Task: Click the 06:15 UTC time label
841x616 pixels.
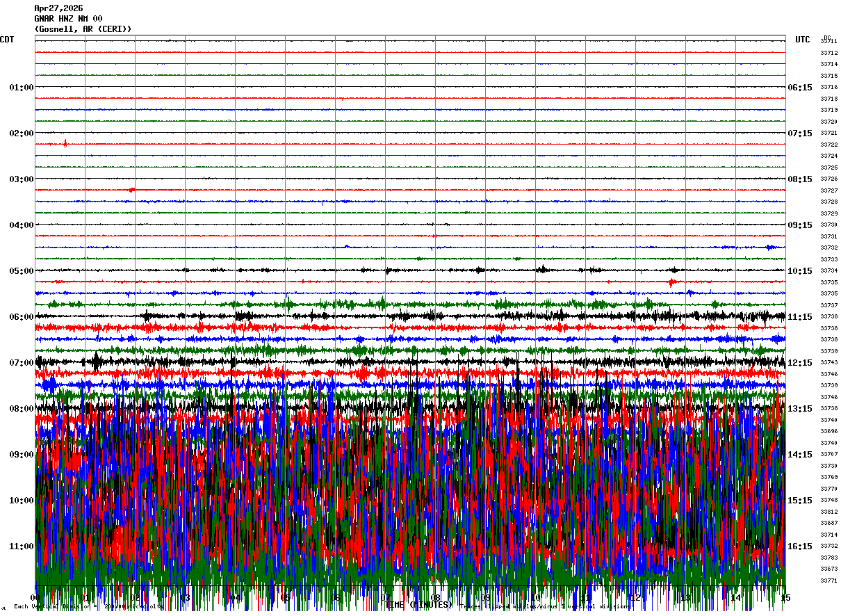Action: 800,88
